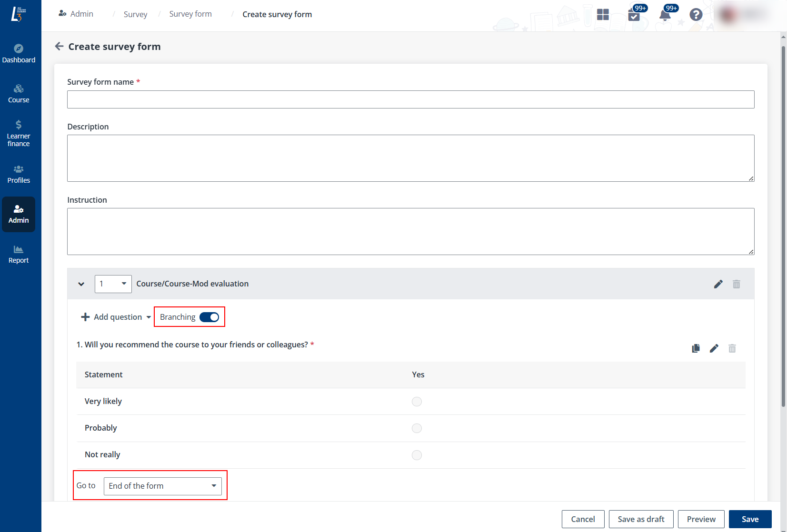Click the Preview button
The image size is (787, 532).
coord(701,519)
